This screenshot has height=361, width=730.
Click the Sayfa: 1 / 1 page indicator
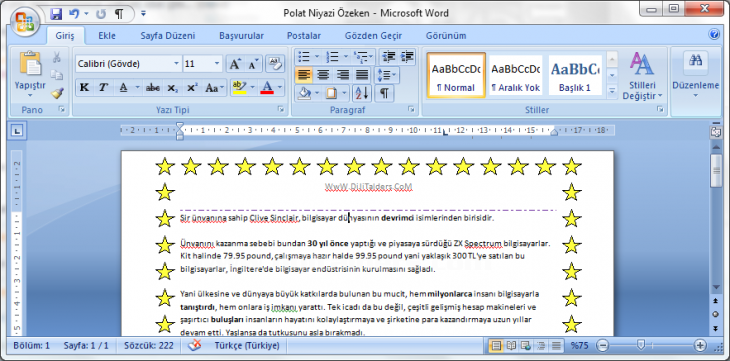[86, 346]
